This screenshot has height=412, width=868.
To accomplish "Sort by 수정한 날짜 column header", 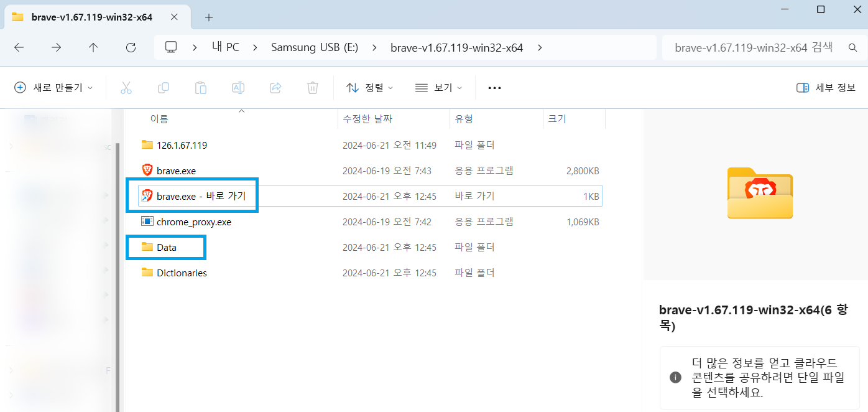I will click(367, 118).
